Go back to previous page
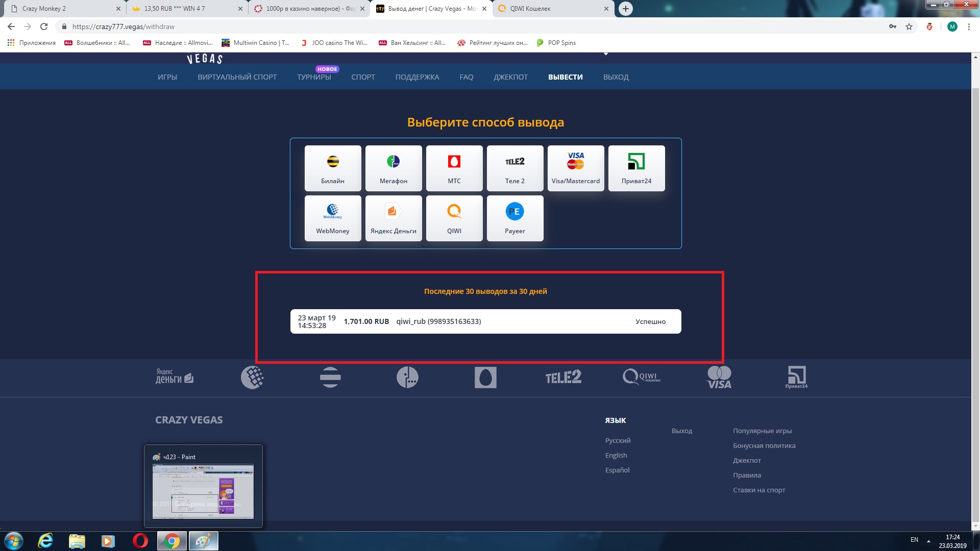 pyautogui.click(x=11, y=27)
